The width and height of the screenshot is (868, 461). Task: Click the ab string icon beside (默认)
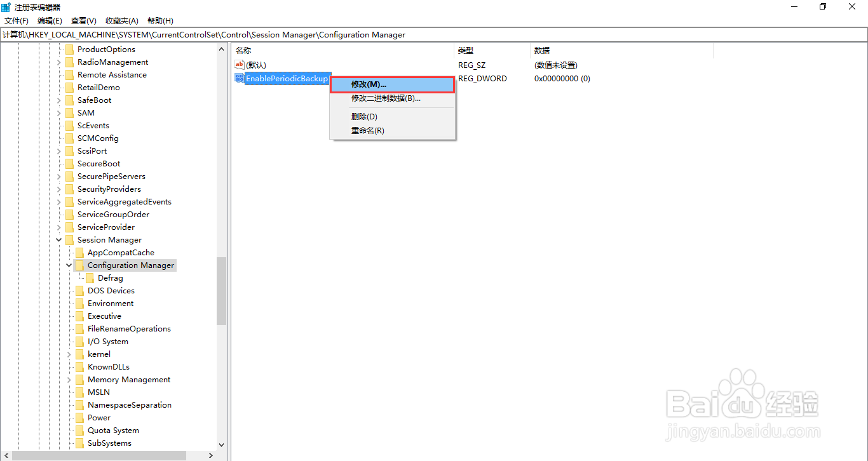coord(239,64)
